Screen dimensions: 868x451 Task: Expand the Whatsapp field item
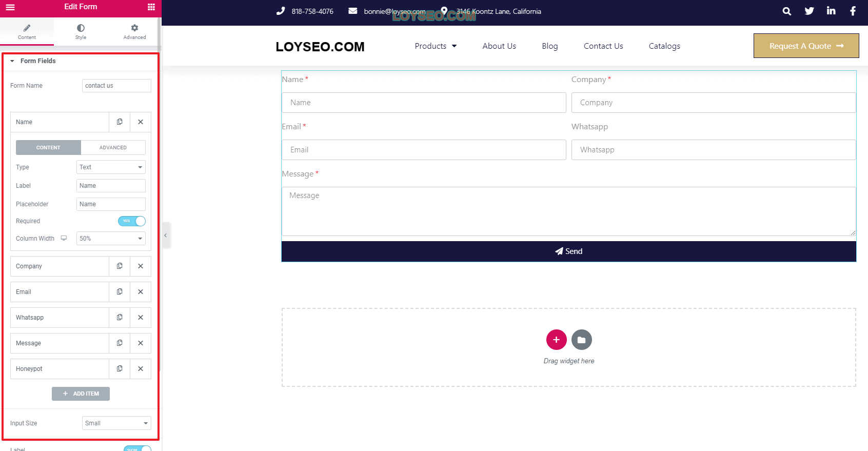60,318
